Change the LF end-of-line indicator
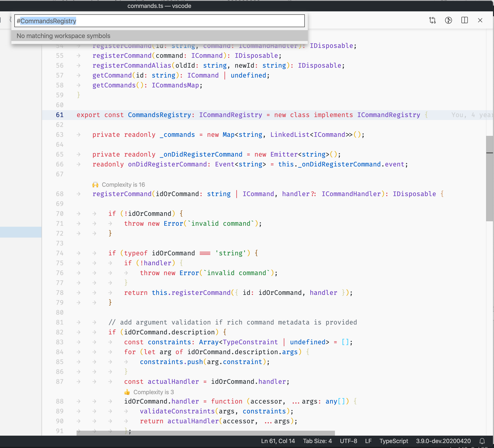The image size is (494, 448). pos(368,441)
